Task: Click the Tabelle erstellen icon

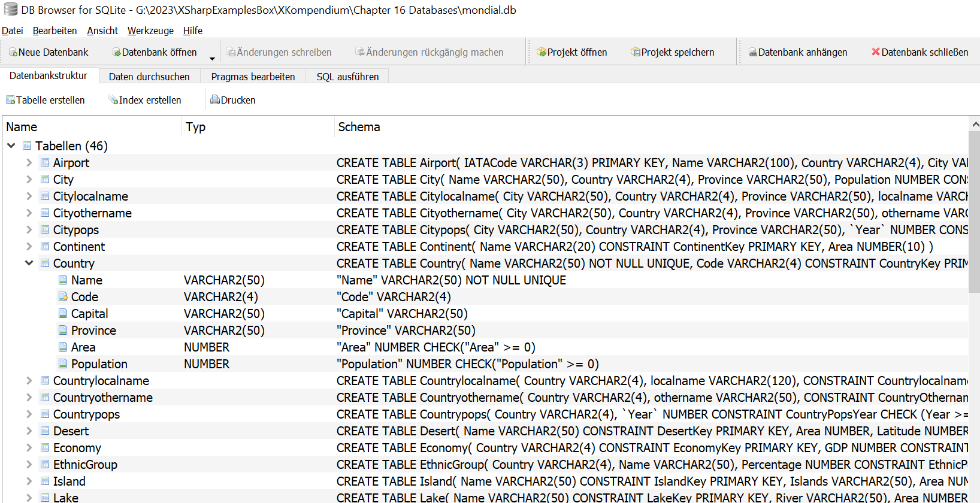Action: (x=11, y=100)
